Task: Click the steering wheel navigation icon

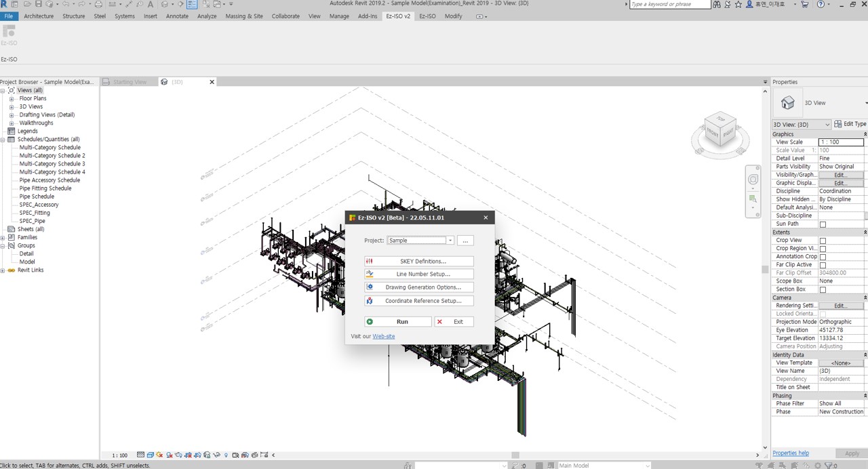Action: (753, 180)
